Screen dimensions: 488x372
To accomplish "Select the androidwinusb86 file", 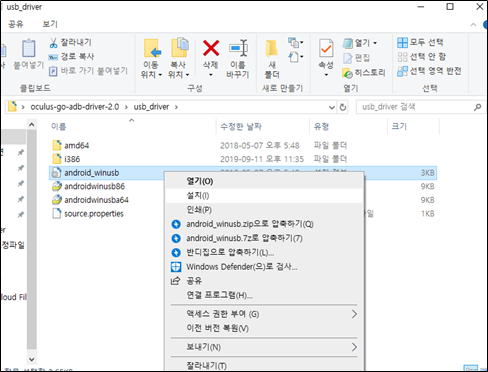I will (x=88, y=186).
